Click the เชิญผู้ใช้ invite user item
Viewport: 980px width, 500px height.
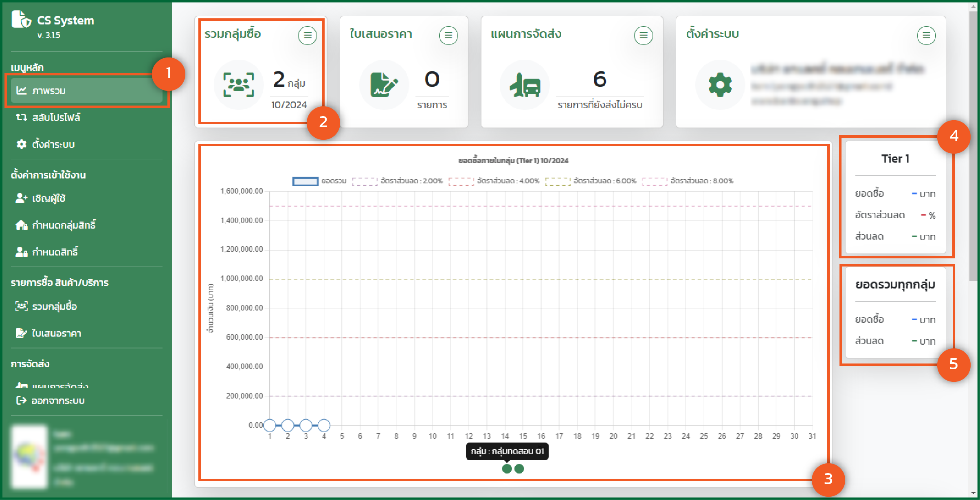pos(48,198)
